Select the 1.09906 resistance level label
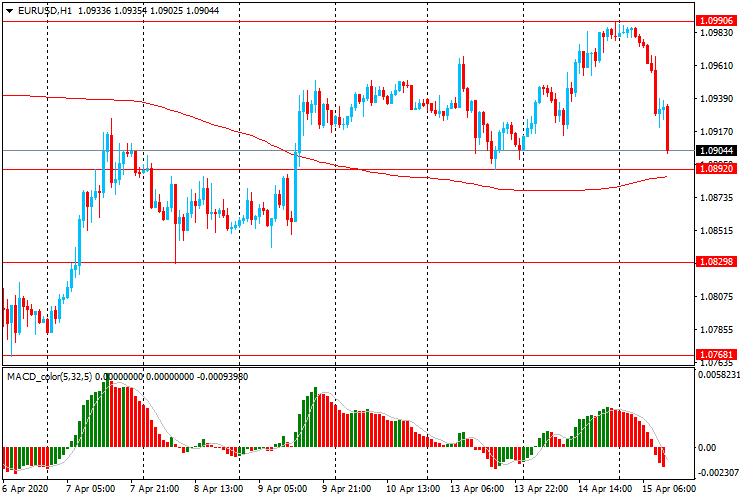The image size is (740, 500). 716,21
